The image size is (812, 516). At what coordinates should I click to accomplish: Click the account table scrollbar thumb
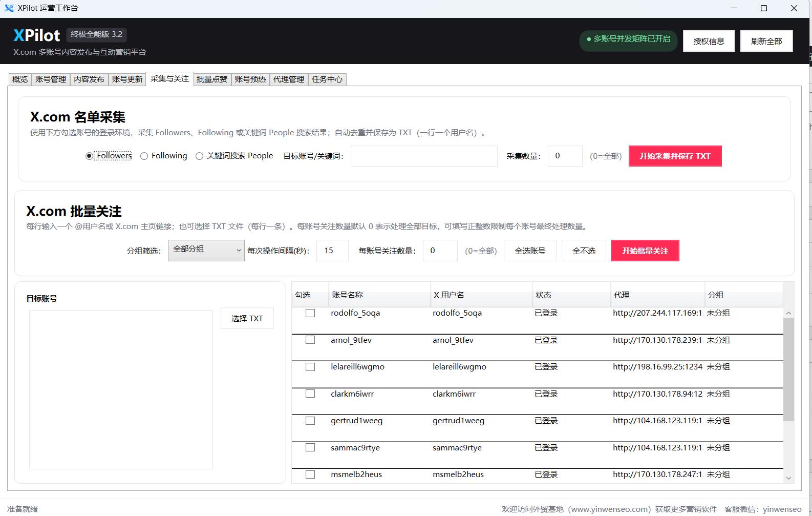coord(788,369)
